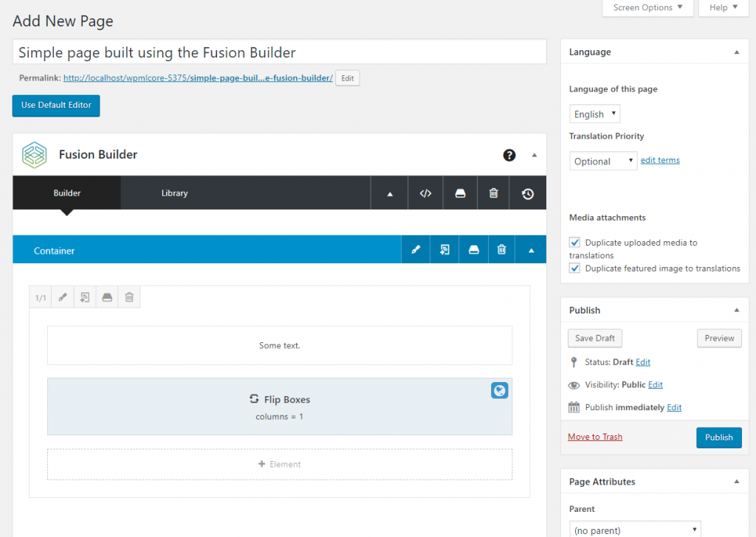Edit the Container with the pencil icon
The image size is (756, 537).
coord(416,249)
